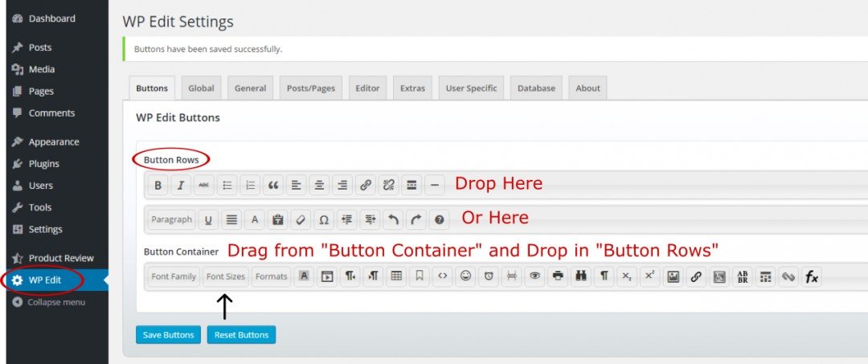The height and width of the screenshot is (364, 868).
Task: Click the Bulleted list button
Action: tap(227, 186)
